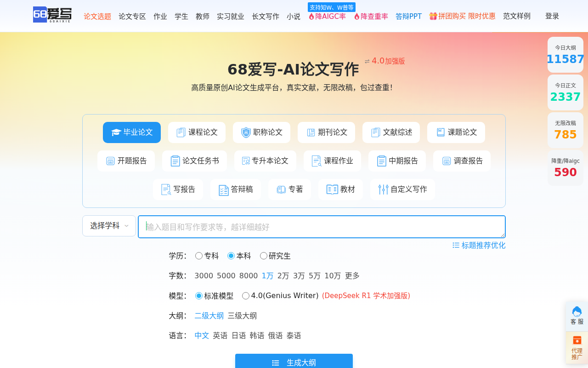This screenshot has width=588, height=368.
Task: Open the 论文专区 menu item
Action: point(132,16)
